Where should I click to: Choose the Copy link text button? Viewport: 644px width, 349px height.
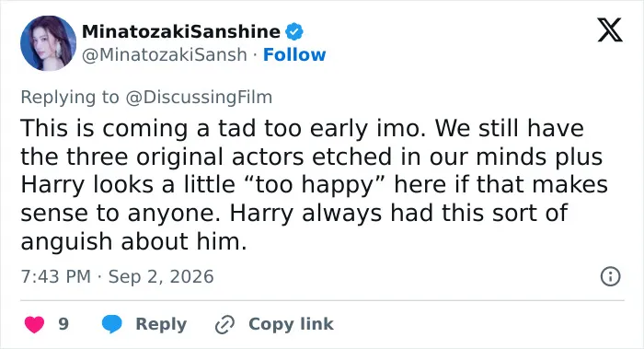pyautogui.click(x=291, y=324)
